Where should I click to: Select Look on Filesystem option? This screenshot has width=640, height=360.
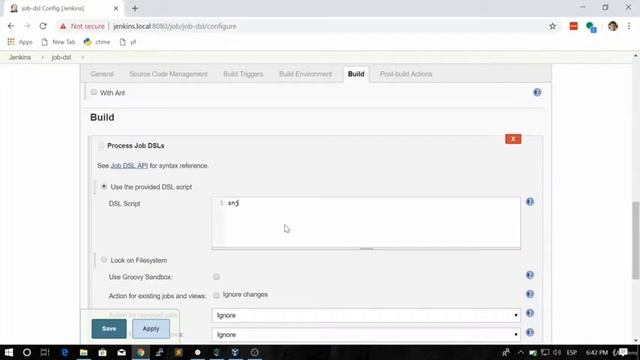pos(104,260)
